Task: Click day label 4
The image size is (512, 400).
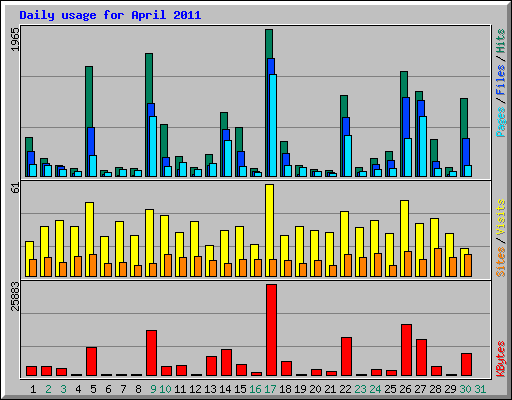Action: click(78, 389)
